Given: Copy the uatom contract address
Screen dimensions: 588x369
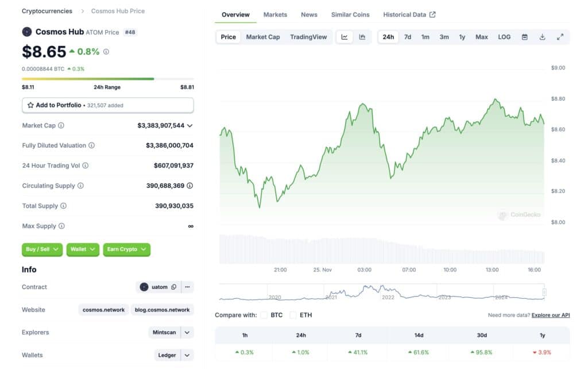Looking at the screenshot, I should 173,287.
